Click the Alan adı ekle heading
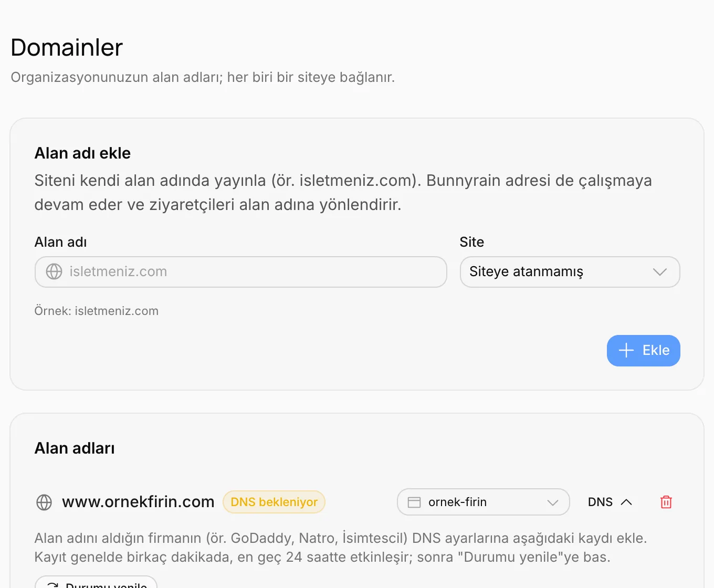Viewport: 714px width, 588px height. (x=82, y=153)
